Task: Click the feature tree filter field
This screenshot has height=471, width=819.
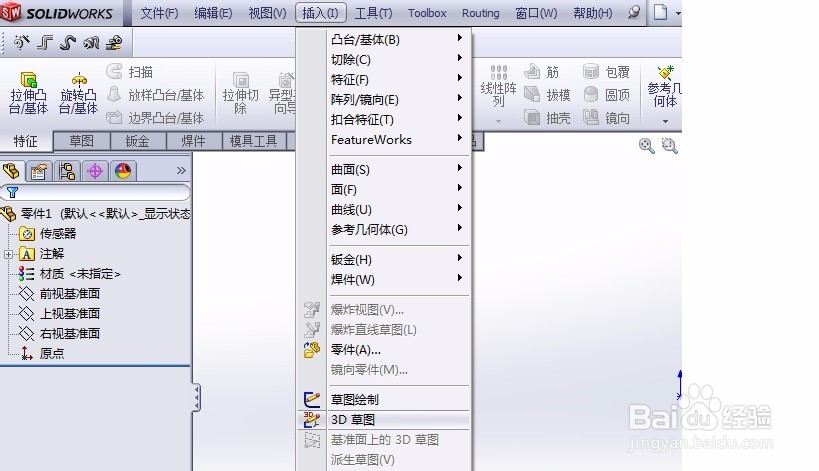Action: [x=95, y=192]
